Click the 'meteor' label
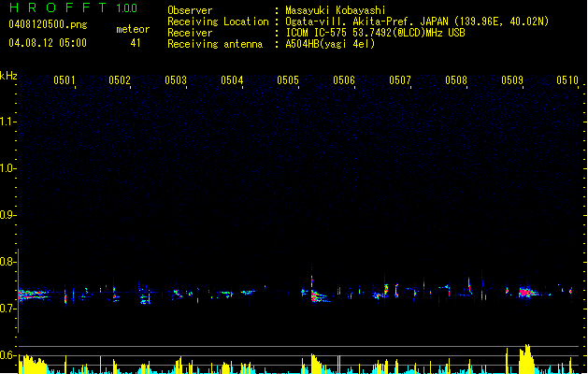 pyautogui.click(x=133, y=29)
